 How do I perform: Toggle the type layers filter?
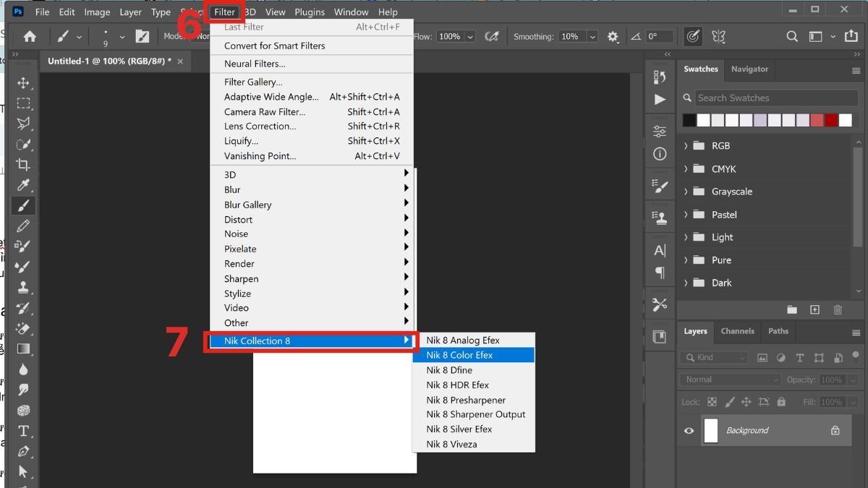800,357
